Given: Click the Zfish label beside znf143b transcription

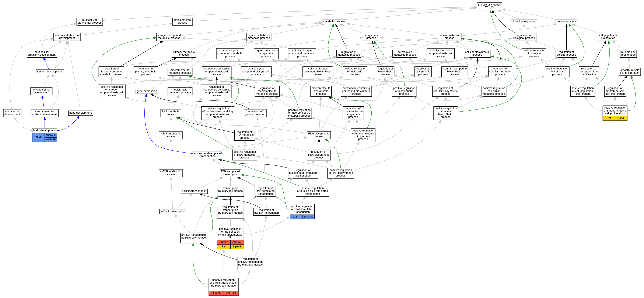Looking at the screenshot, I should tap(296, 217).
